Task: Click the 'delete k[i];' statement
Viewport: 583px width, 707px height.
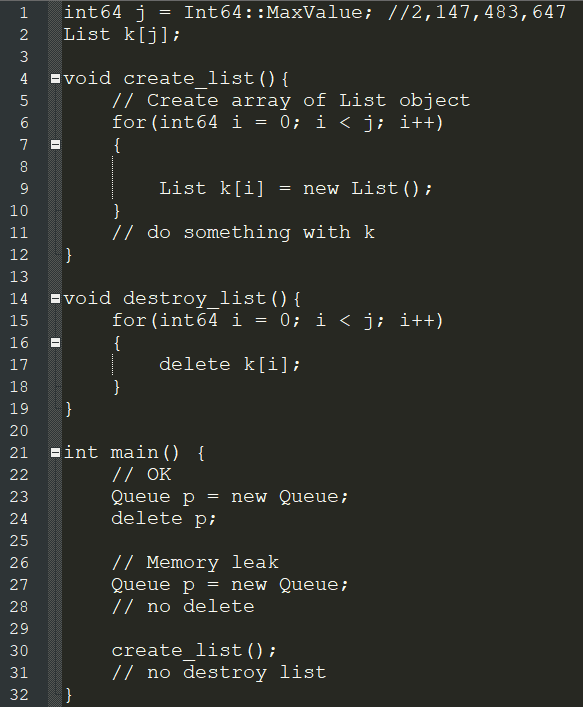Action: 230,364
